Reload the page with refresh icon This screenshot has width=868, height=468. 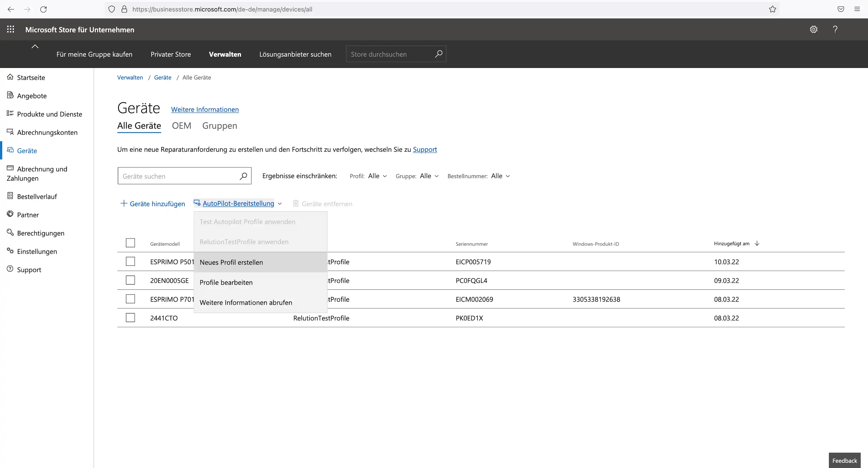point(43,9)
